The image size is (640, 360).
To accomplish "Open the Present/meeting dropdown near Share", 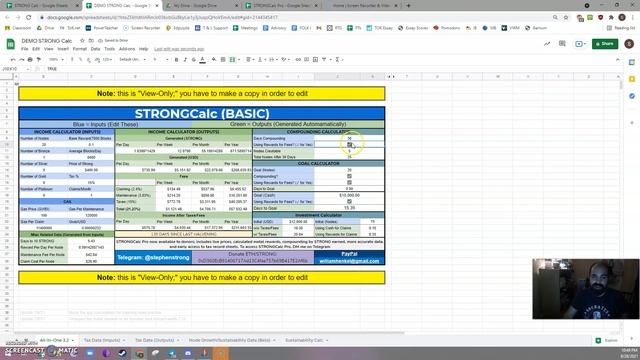I will coord(580,44).
